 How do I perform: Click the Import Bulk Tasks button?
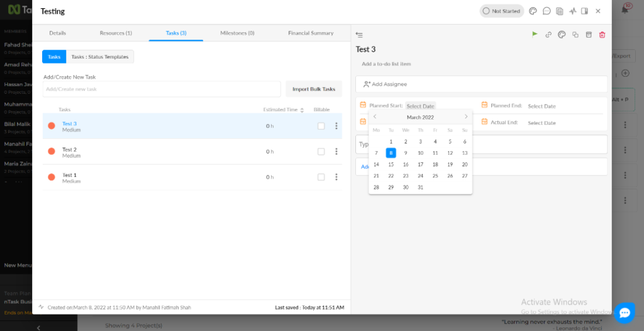(314, 89)
